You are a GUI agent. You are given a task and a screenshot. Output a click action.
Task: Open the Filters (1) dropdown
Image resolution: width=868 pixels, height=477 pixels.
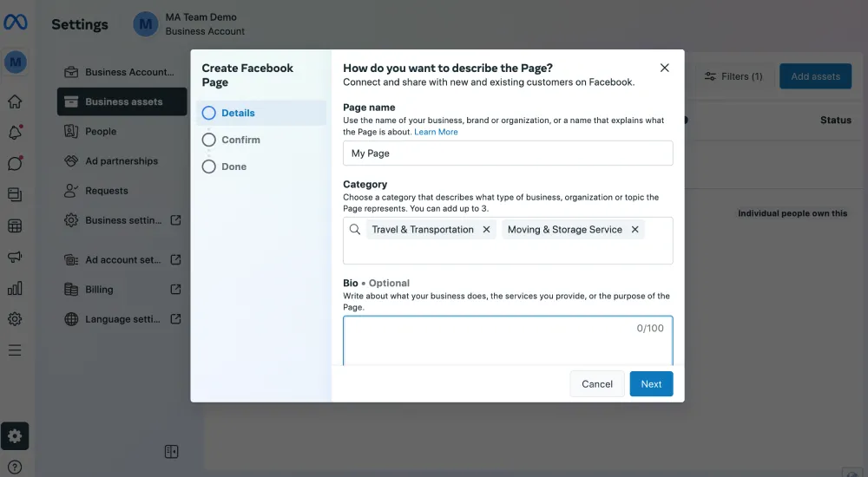[x=733, y=76]
